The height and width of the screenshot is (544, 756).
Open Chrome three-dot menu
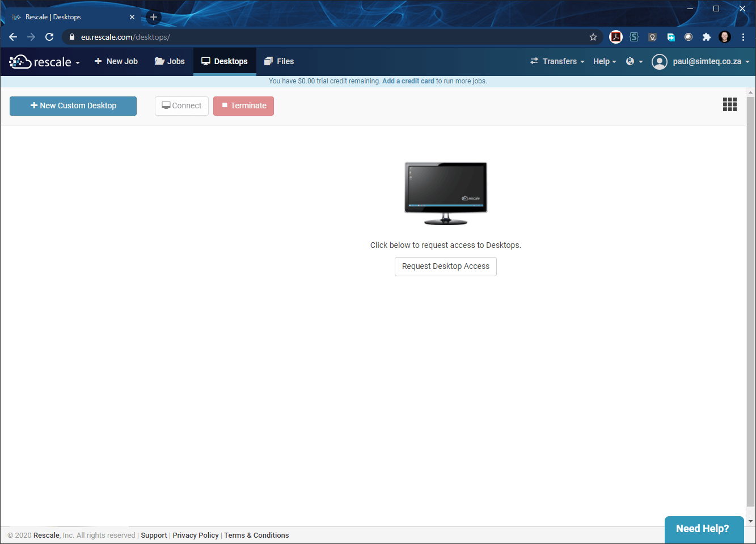[x=743, y=37]
